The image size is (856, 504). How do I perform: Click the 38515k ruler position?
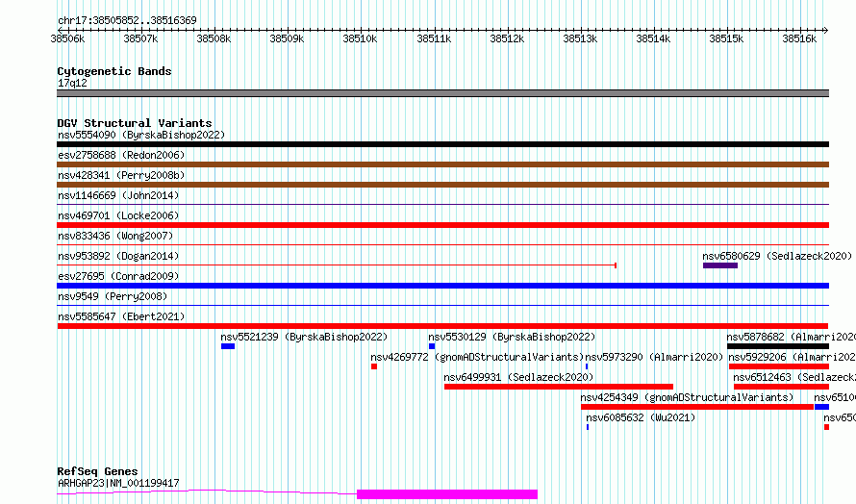pyautogui.click(x=726, y=38)
